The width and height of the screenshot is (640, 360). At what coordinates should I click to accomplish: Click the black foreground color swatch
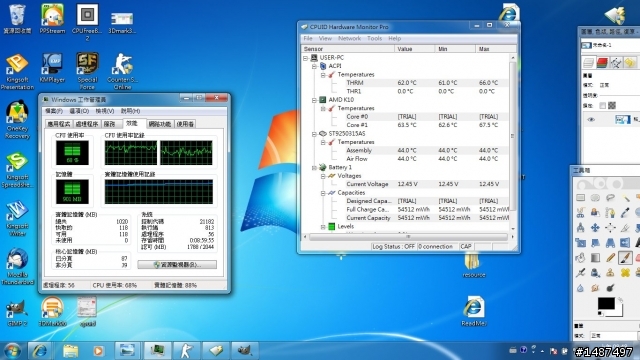[x=606, y=303]
